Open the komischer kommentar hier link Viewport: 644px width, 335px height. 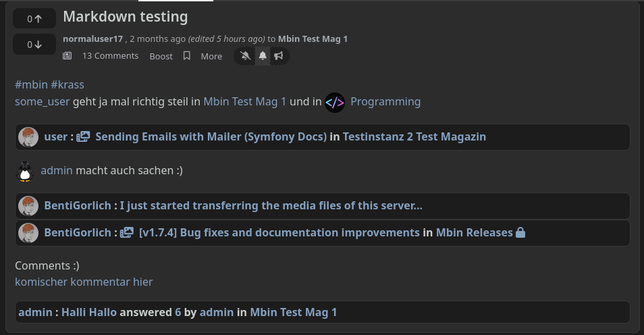tap(84, 282)
